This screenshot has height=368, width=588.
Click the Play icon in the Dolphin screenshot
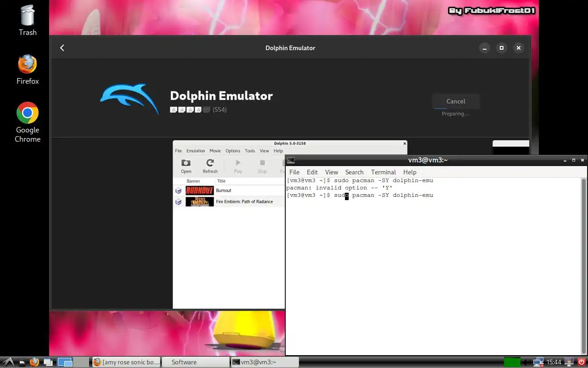pos(238,167)
